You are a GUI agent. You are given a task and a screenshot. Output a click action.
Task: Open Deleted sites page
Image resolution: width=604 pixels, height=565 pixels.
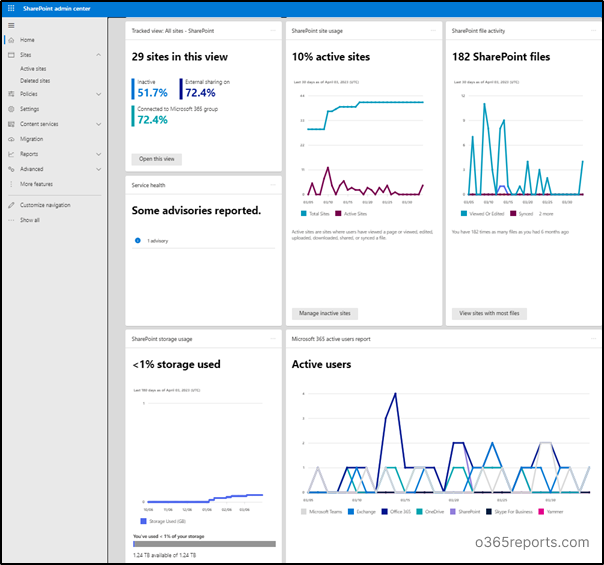coord(35,80)
